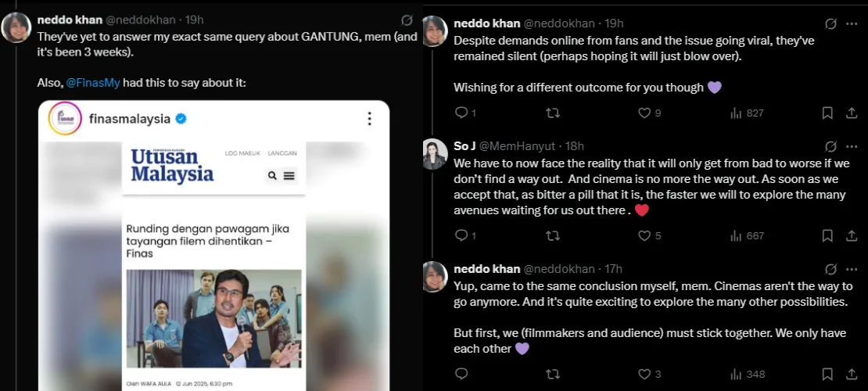
Task: Reply to the tweet with 827 views
Action: coord(461,113)
